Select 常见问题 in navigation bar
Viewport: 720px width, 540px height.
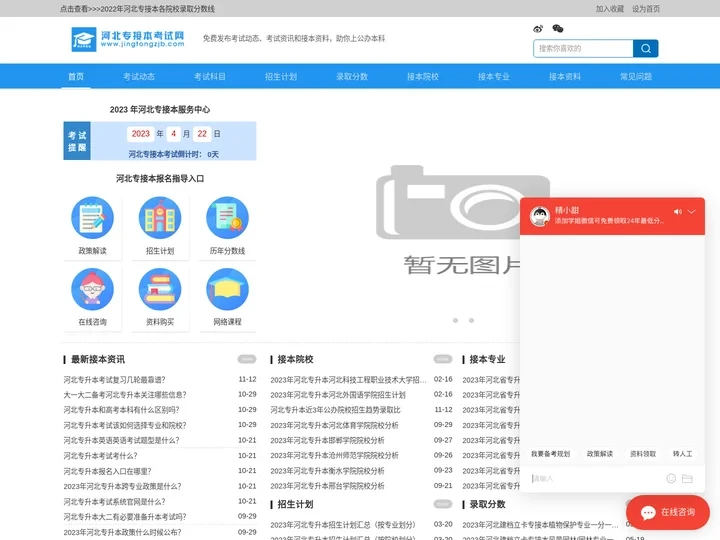click(x=636, y=76)
